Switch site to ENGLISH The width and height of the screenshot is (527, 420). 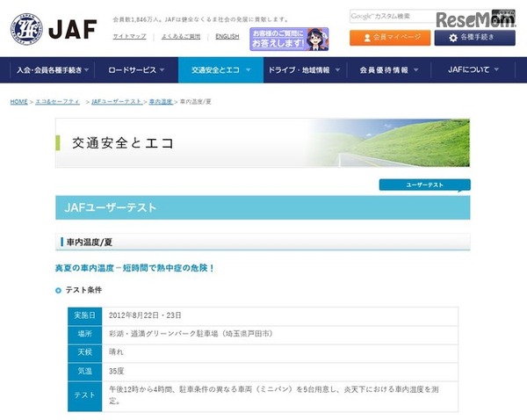(x=227, y=36)
